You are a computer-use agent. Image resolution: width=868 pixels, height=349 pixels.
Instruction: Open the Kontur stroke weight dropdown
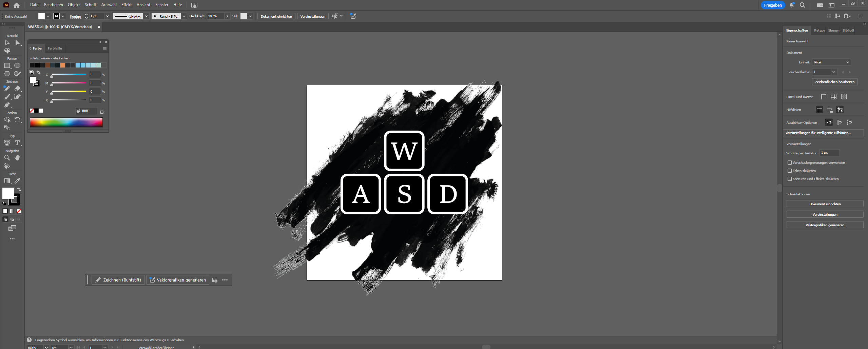pos(107,16)
